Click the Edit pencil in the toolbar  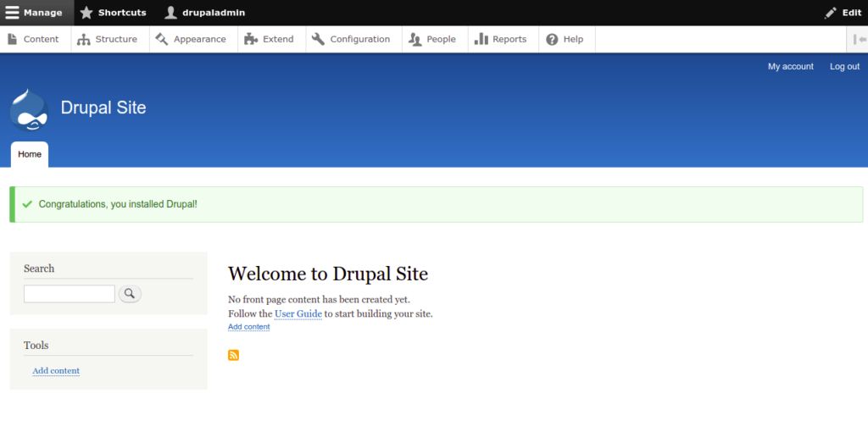pyautogui.click(x=843, y=13)
